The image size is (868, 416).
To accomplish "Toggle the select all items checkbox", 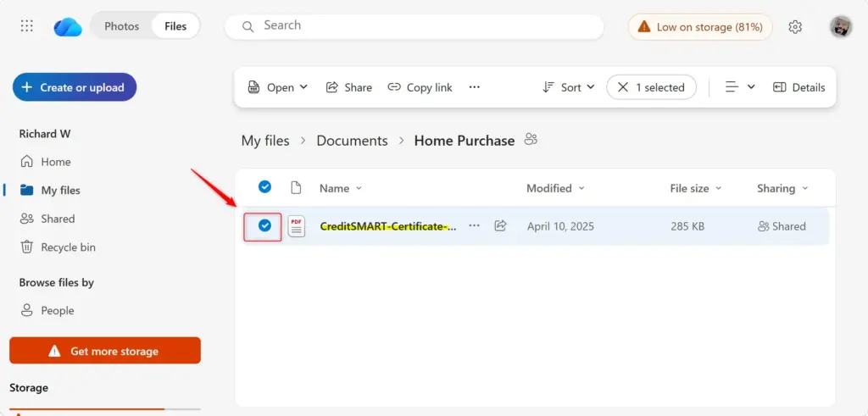I will tap(265, 187).
